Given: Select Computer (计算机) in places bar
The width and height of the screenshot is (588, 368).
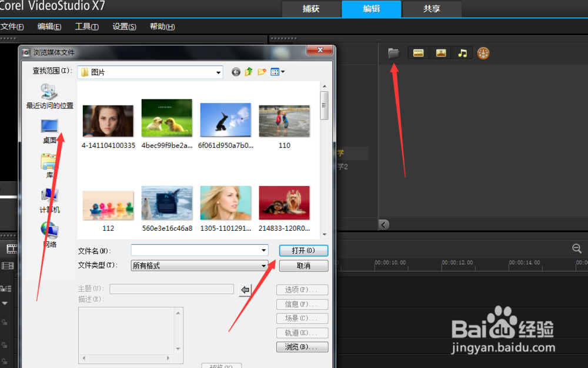Looking at the screenshot, I should [49, 201].
